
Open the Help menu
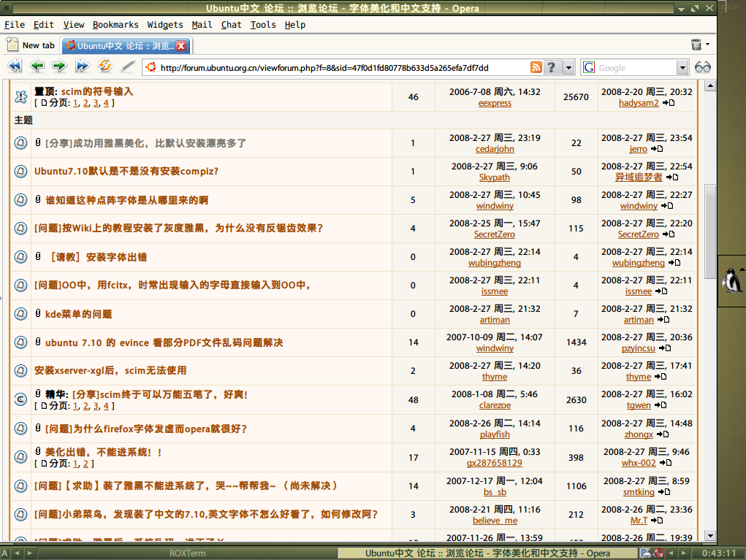(295, 25)
